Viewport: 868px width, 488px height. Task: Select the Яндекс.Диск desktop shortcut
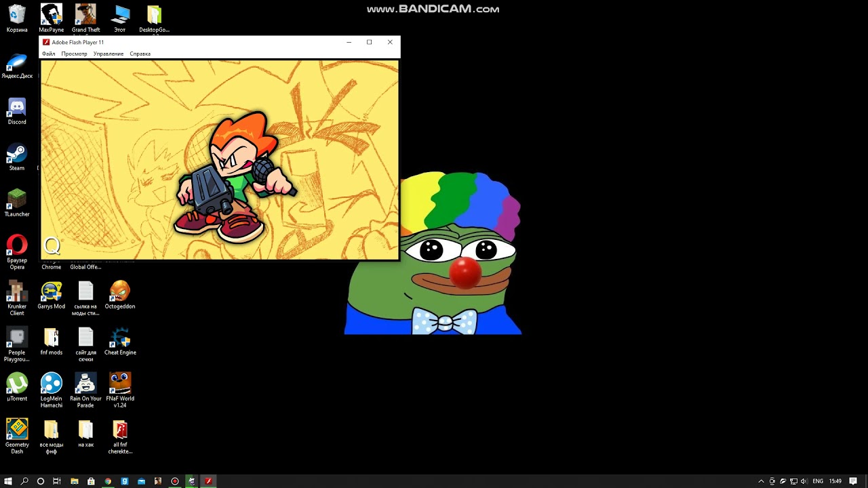(17, 66)
